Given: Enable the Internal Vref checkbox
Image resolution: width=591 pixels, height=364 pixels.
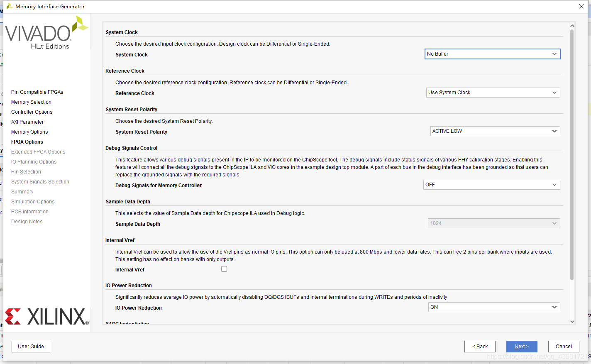Looking at the screenshot, I should tap(224, 269).
